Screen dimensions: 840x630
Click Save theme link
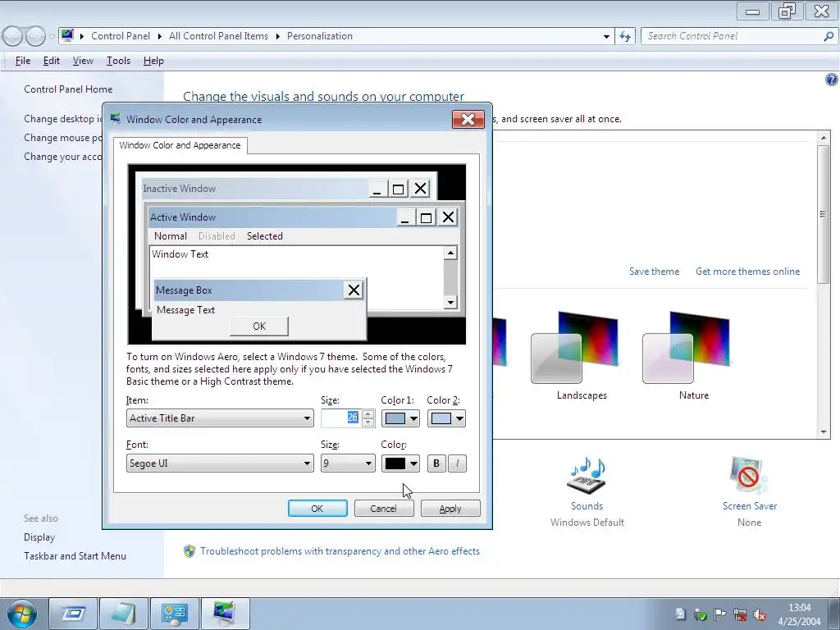coord(654,272)
